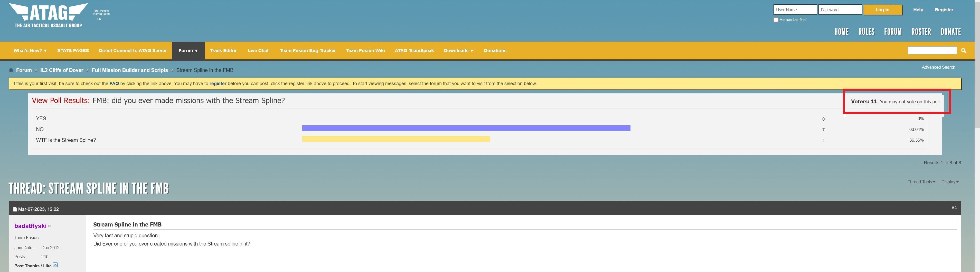Viewport: 980px width, 272px height.
Task: Focus the Password field
Action: 840,10
